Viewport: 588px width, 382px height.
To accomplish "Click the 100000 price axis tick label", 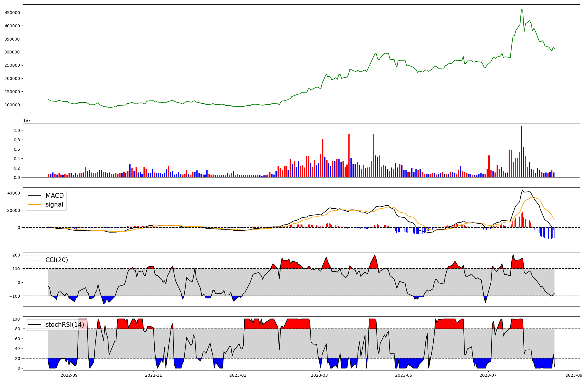I will [x=12, y=105].
